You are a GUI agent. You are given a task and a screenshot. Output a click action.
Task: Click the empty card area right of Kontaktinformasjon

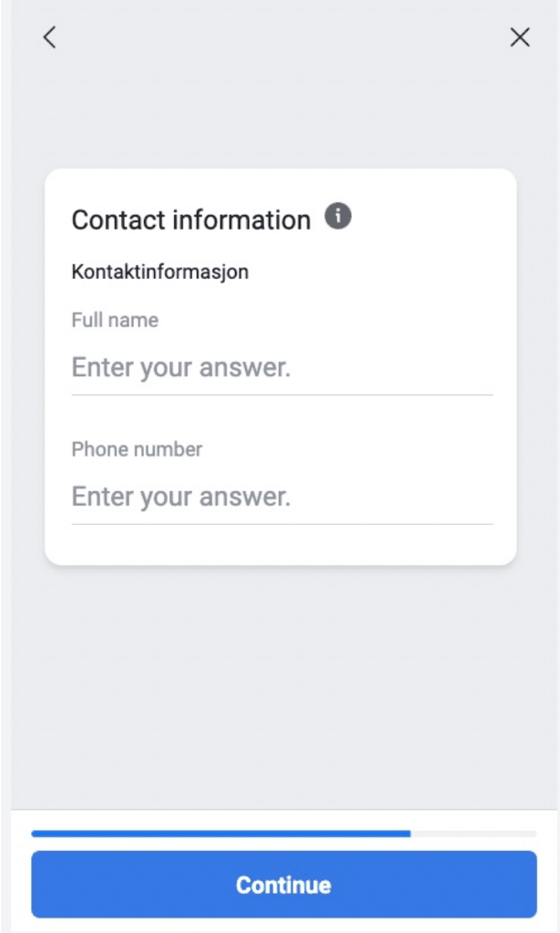coord(382,272)
